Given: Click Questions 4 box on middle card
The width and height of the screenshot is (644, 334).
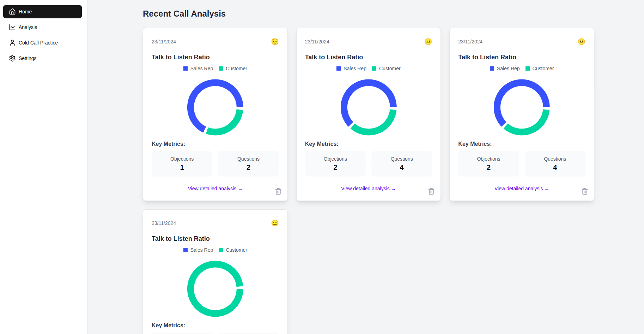Looking at the screenshot, I should point(402,164).
